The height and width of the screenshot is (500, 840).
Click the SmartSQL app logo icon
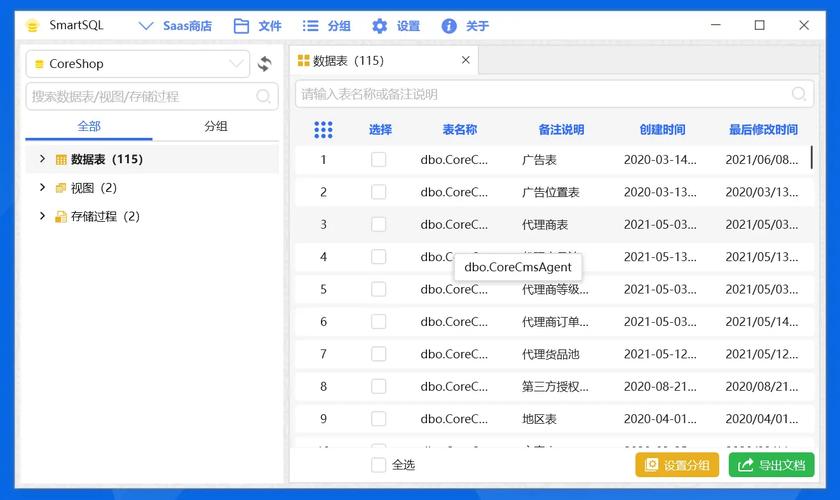coord(33,25)
